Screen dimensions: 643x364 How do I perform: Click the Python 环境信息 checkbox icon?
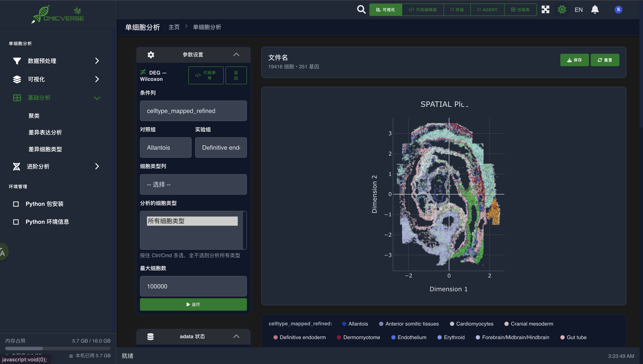[x=16, y=222]
